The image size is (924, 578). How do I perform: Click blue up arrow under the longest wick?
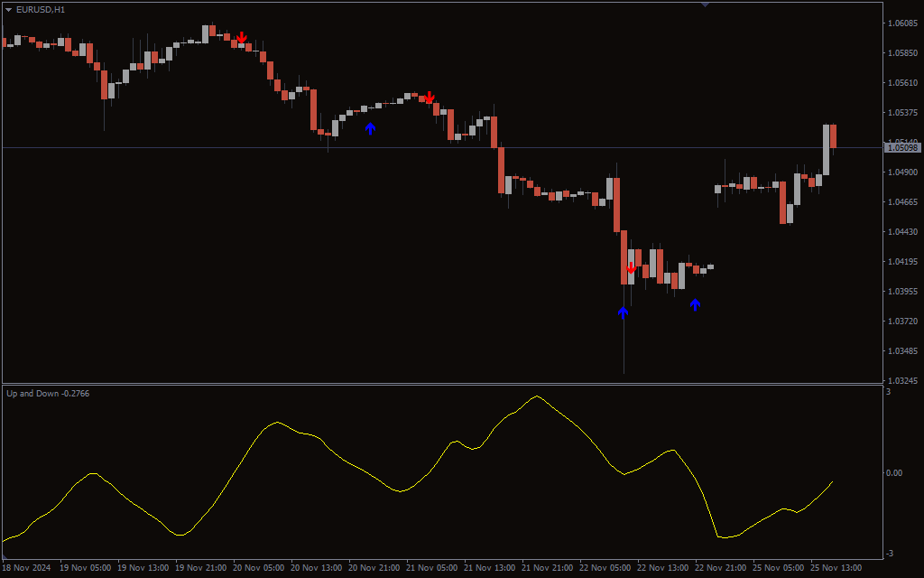click(x=623, y=312)
